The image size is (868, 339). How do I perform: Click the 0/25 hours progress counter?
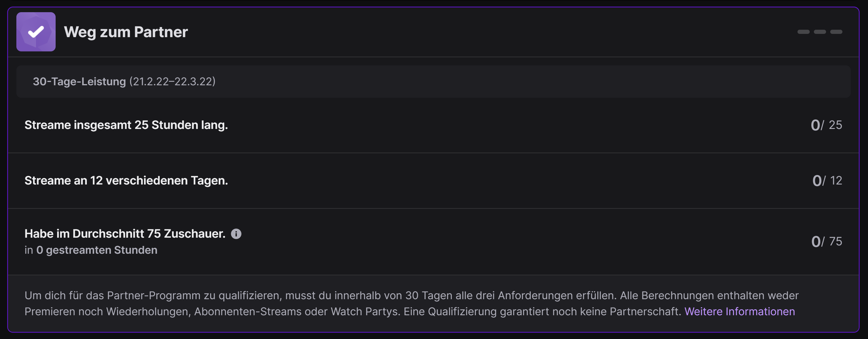pos(826,125)
